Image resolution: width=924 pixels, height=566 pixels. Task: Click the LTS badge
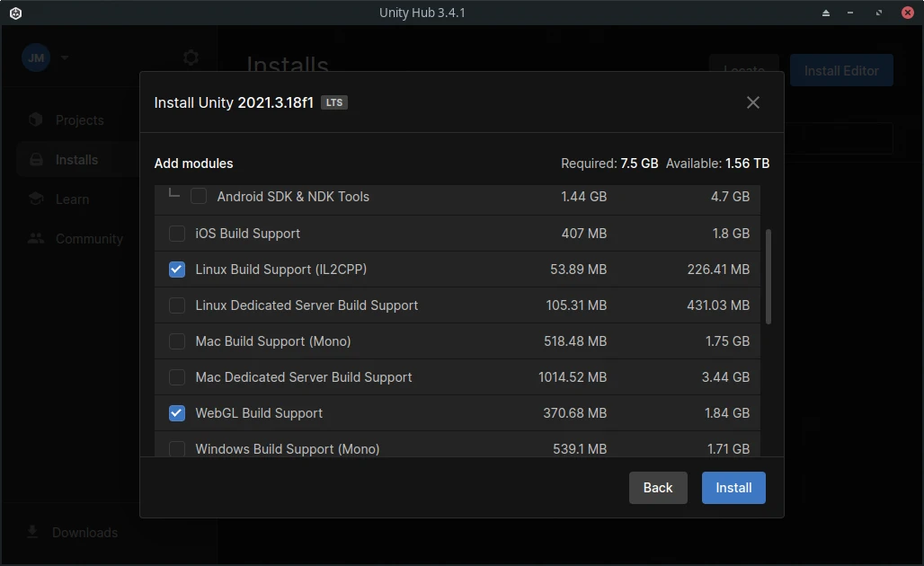pyautogui.click(x=334, y=102)
